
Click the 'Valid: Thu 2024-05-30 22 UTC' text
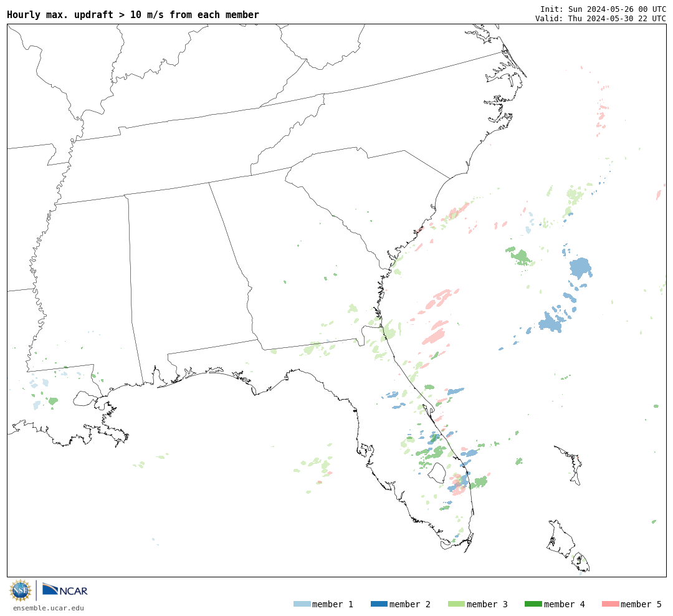pos(601,18)
